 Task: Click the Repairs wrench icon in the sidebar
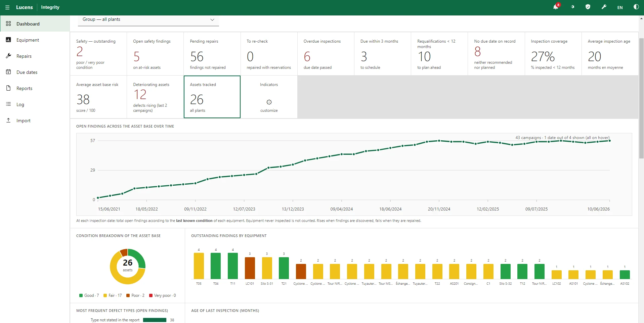[x=8, y=56]
